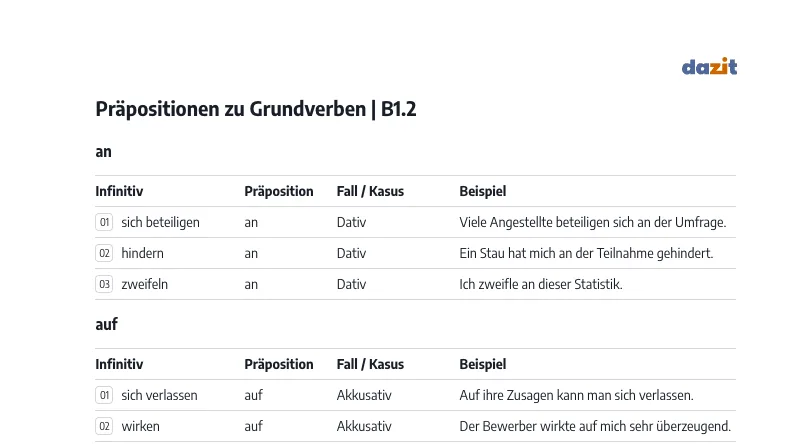Select the verb 'zweifeln'
794x447 pixels.
click(x=144, y=284)
